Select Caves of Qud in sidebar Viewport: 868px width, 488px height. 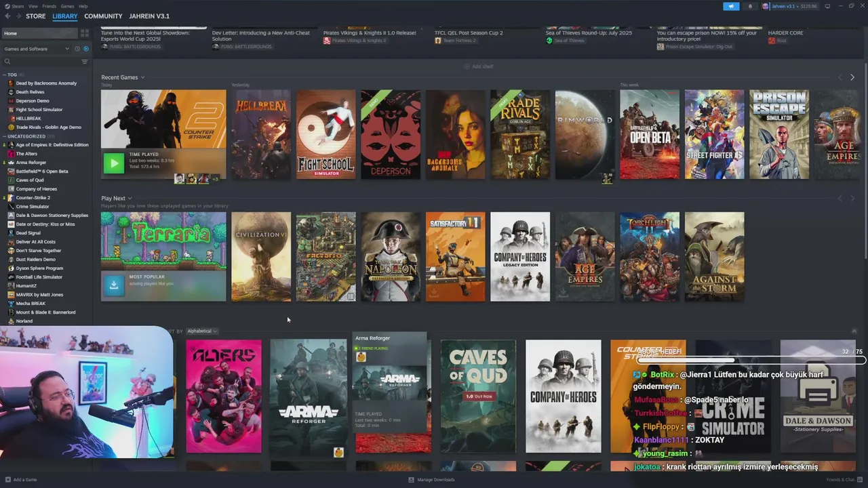[30, 180]
